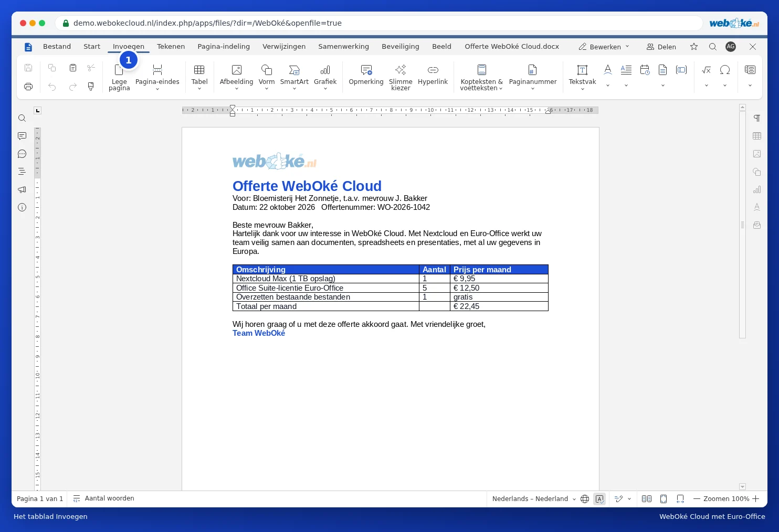The height and width of the screenshot is (532, 779).
Task: Open the Nederlands – Nederland language dropdown
Action: point(534,499)
